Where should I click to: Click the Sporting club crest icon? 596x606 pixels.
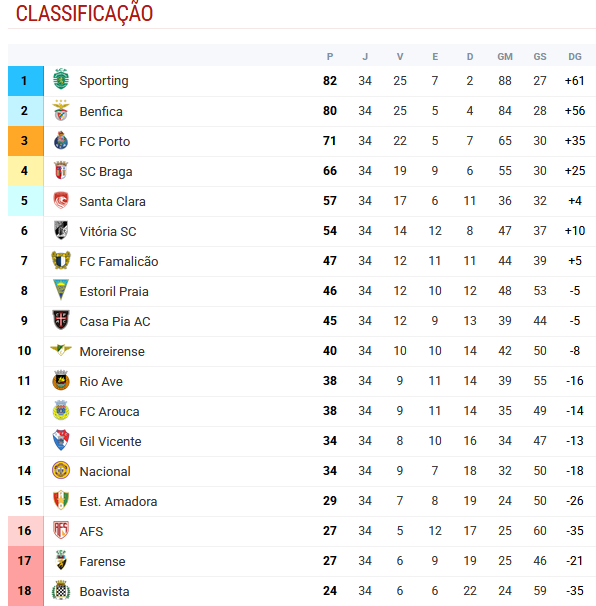click(x=61, y=79)
